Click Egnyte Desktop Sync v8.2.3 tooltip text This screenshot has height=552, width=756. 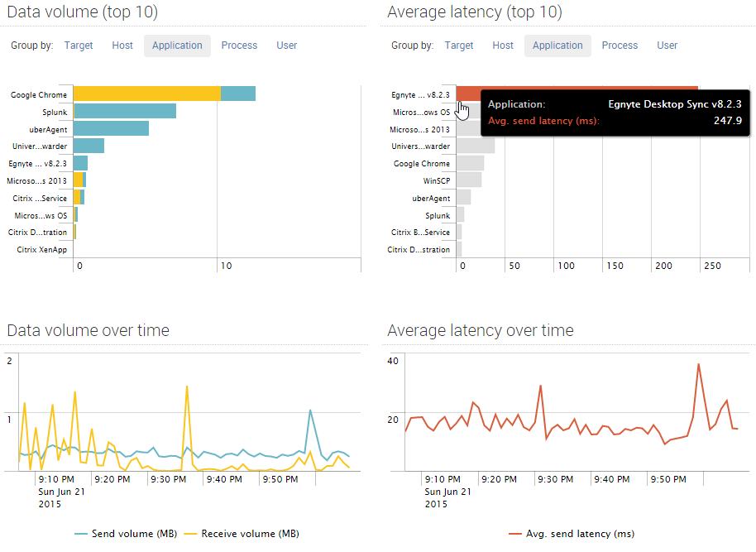click(674, 104)
